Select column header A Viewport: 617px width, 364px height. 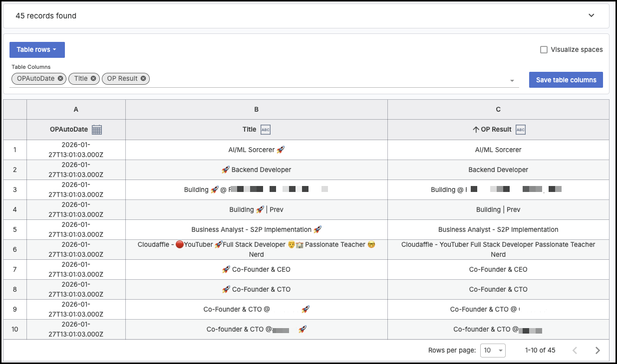coord(75,109)
